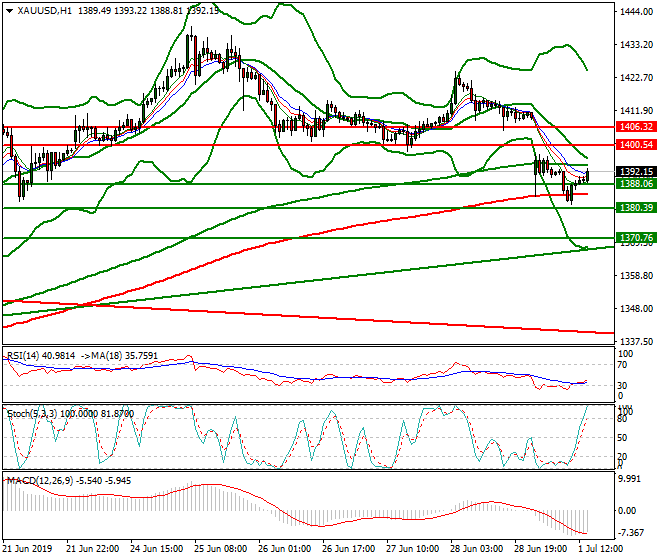Click the 25 Jun 08:00 time label

221,549
